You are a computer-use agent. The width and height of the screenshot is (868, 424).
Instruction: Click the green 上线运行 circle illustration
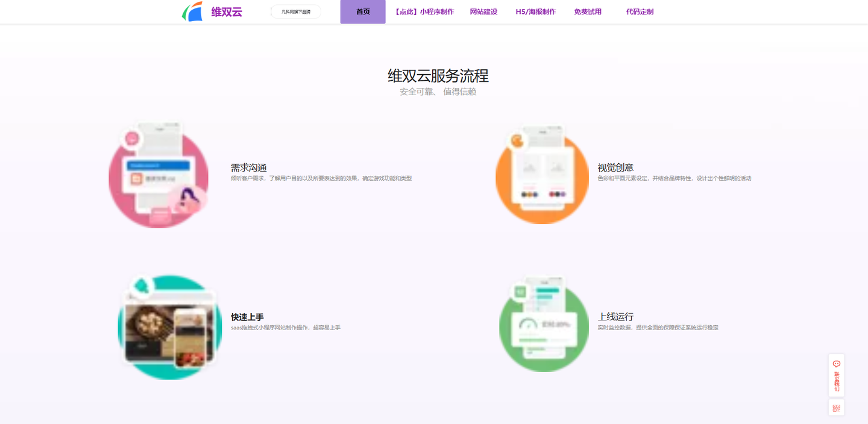click(544, 325)
